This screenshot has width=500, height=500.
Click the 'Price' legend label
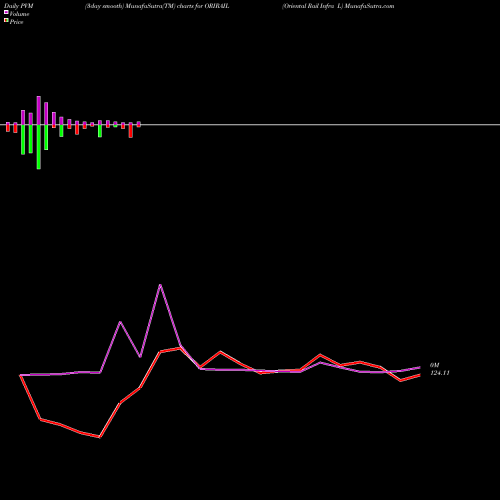click(x=16, y=22)
